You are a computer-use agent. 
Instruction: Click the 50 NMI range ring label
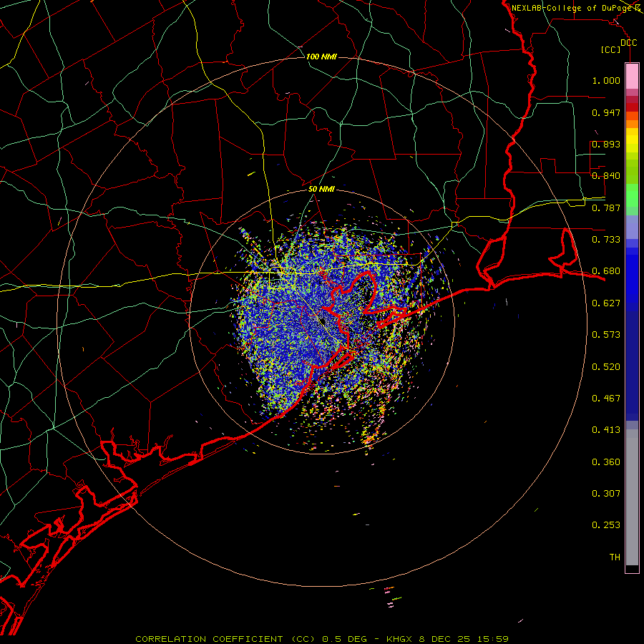321,189
